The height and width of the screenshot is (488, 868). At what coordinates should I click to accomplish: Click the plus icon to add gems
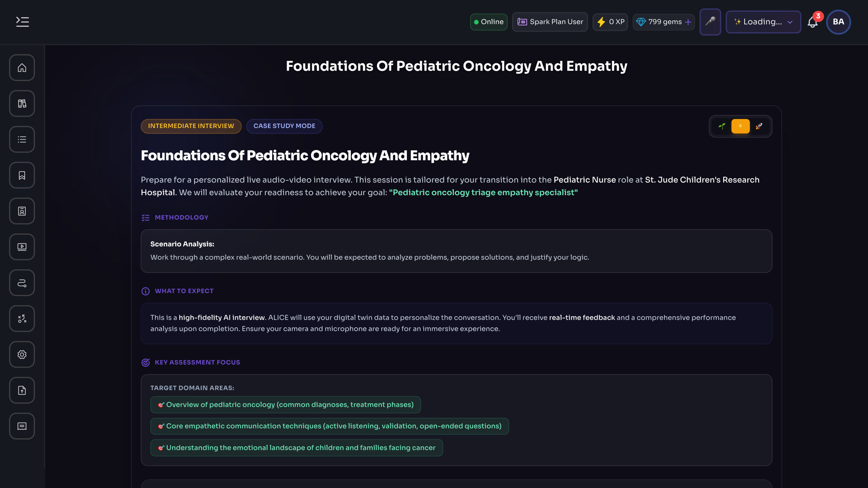688,22
